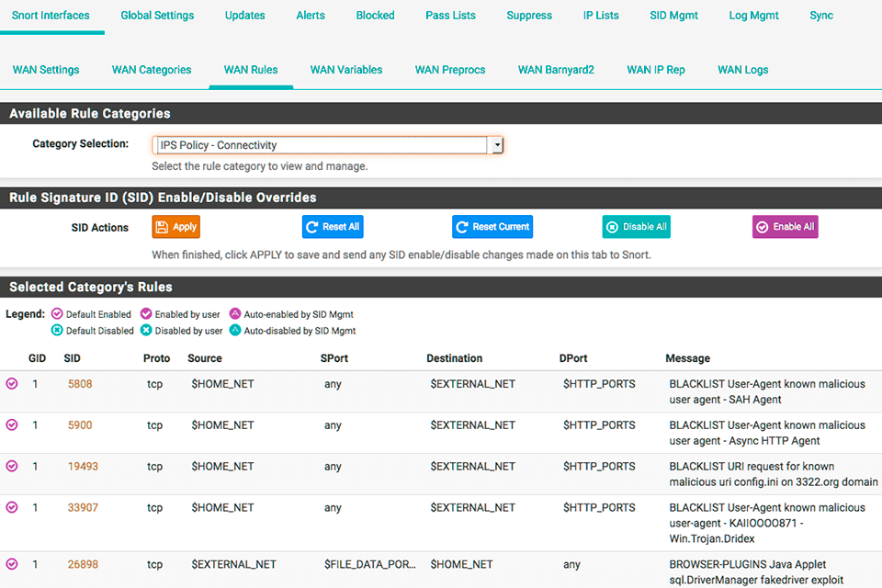Click the Source column header
The height and width of the screenshot is (588, 882).
[205, 358]
